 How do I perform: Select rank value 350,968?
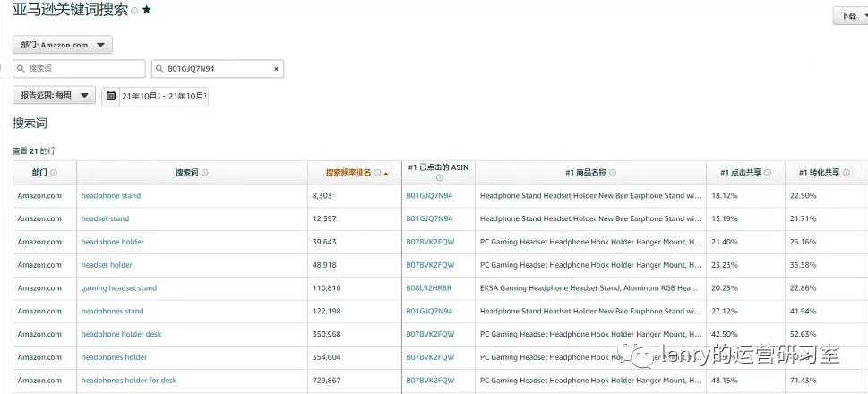pyautogui.click(x=327, y=334)
